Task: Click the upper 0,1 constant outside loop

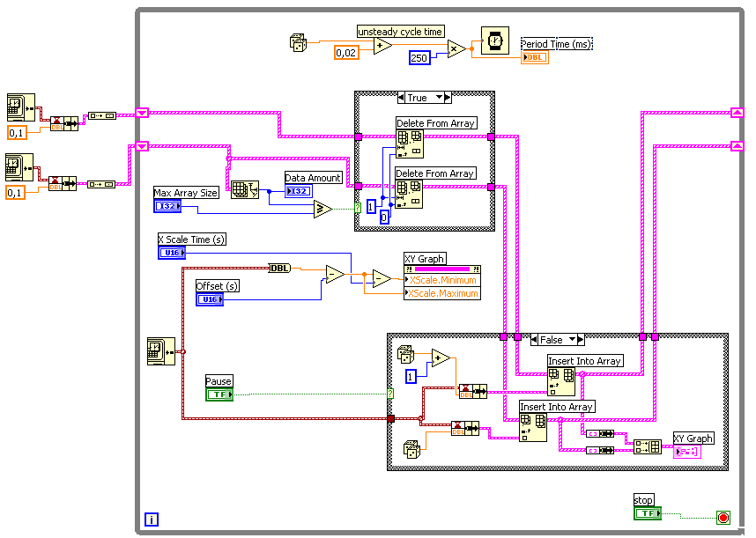Action: pos(17,133)
